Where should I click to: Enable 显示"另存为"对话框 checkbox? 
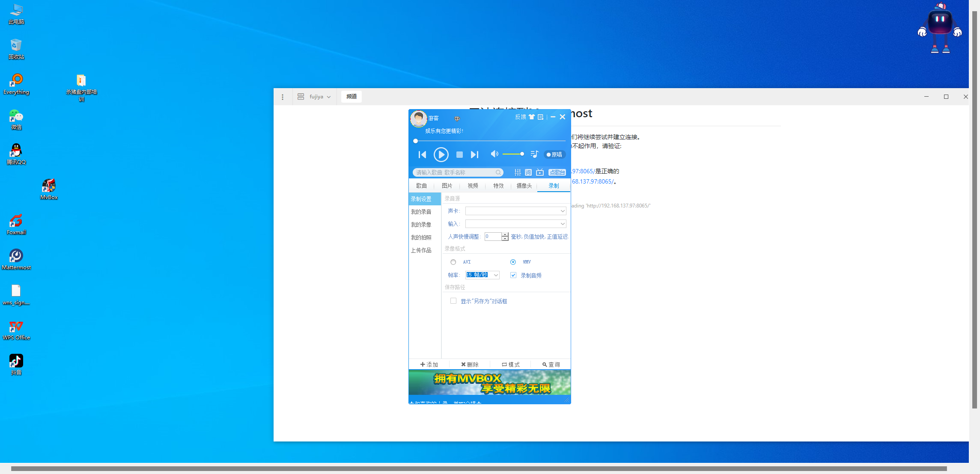(x=453, y=301)
